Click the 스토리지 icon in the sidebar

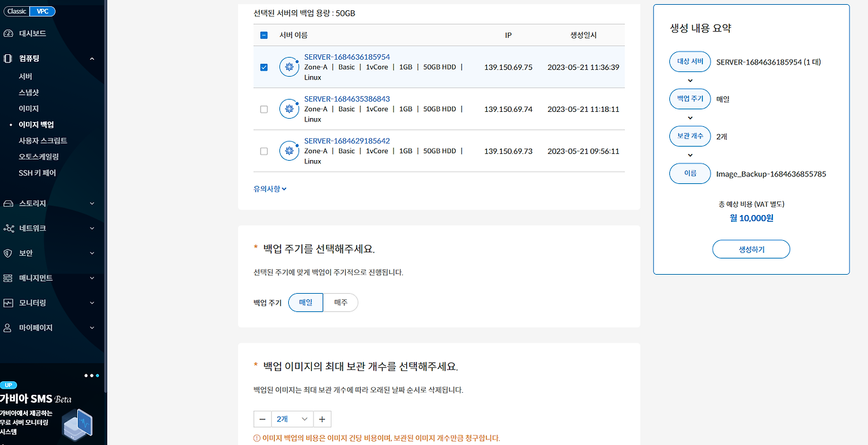pos(8,203)
